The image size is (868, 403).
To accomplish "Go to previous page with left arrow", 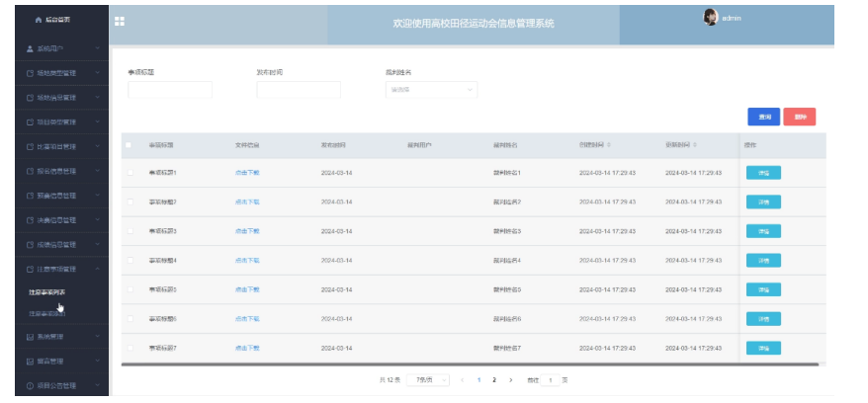I will (463, 380).
